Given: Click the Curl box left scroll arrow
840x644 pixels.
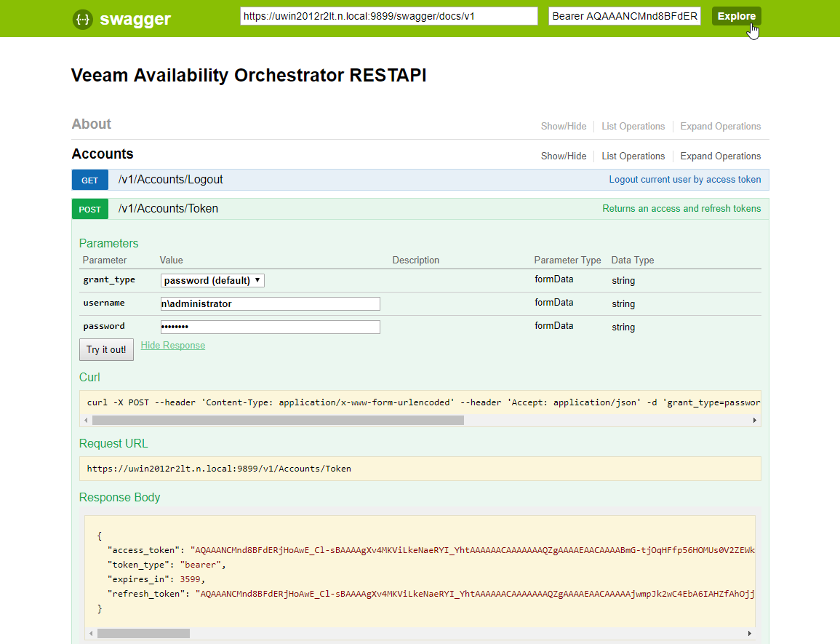Looking at the screenshot, I should coord(86,421).
